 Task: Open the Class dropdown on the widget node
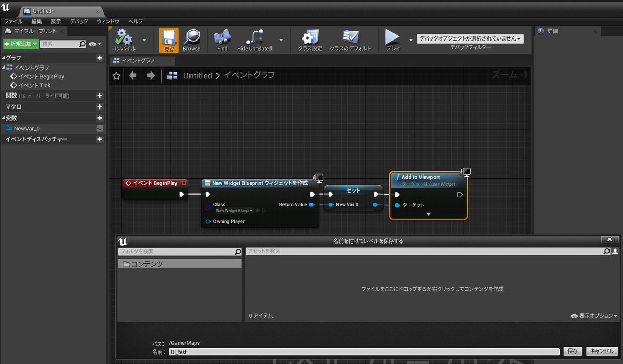tap(235, 211)
